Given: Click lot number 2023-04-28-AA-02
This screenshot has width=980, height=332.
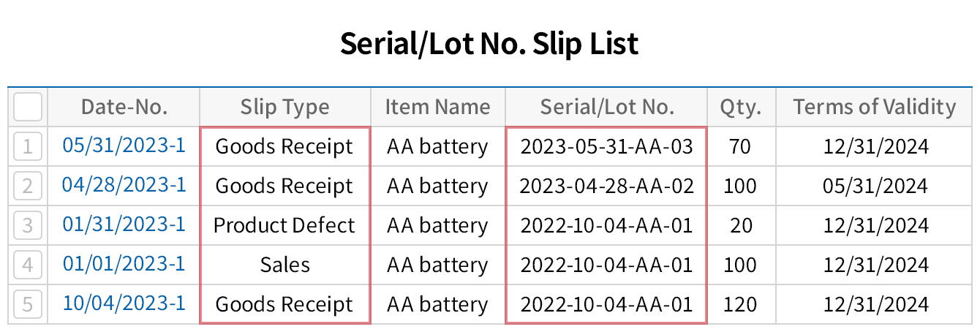Looking at the screenshot, I should point(606,186).
